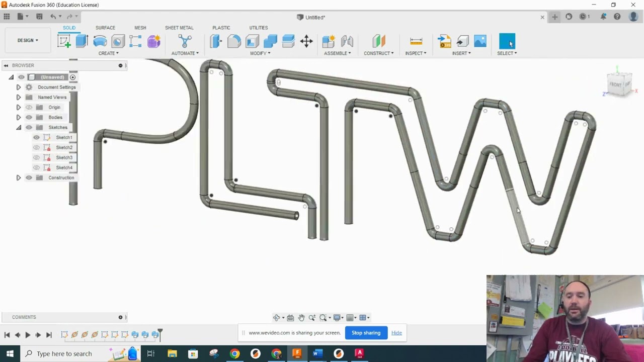The width and height of the screenshot is (644, 362).
Task: Choose the Extrude tool
Action: (82, 41)
